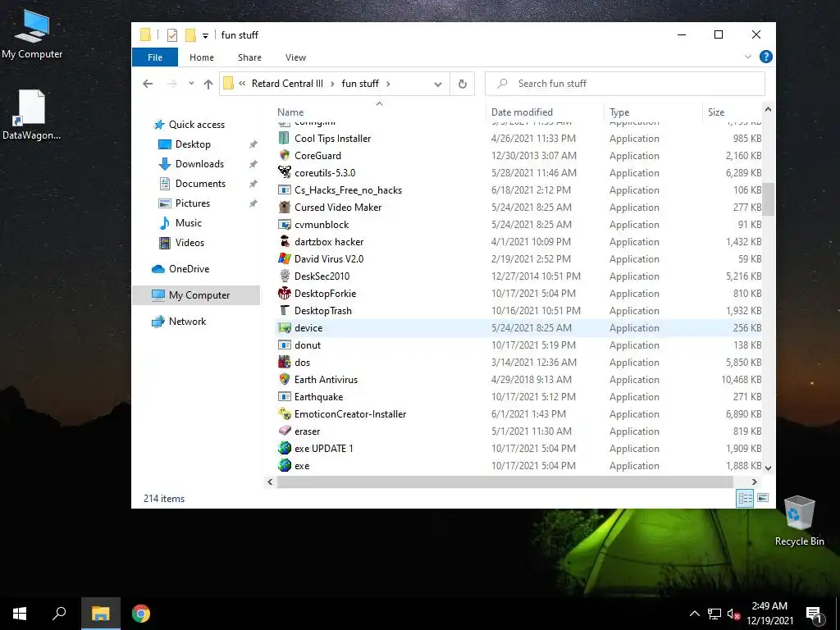Open the Windows Start menu

click(x=20, y=614)
